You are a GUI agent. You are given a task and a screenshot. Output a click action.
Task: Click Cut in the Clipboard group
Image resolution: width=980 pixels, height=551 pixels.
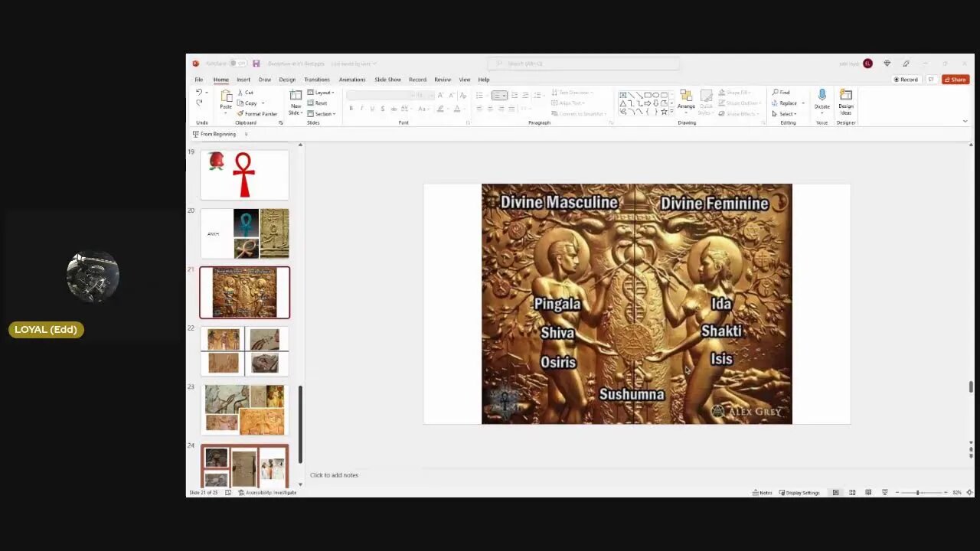(x=246, y=93)
